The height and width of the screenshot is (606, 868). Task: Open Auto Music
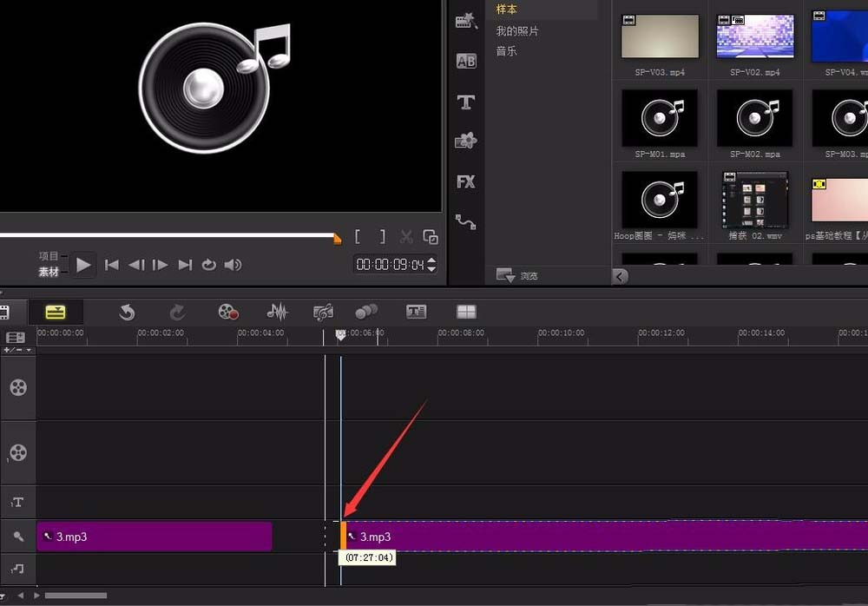pyautogui.click(x=323, y=313)
